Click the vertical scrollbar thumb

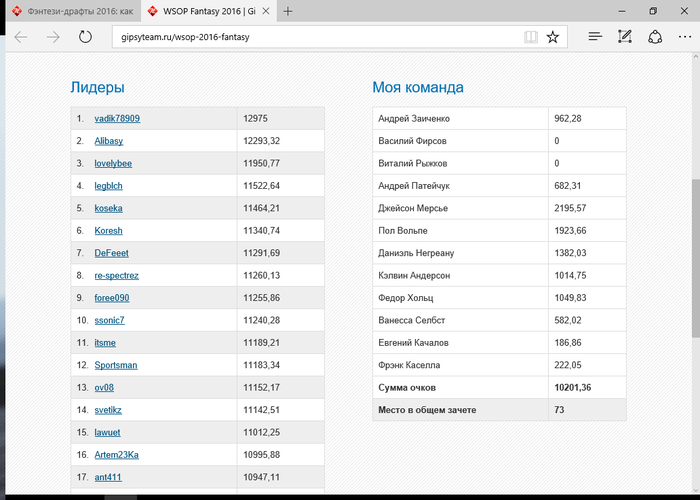696,258
